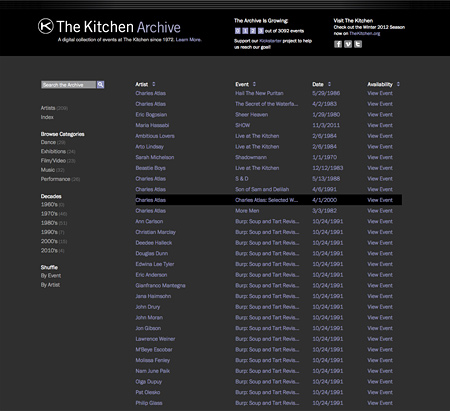Open The Kitchen's Twitter icon
This screenshot has width=450, height=411.
358,44
